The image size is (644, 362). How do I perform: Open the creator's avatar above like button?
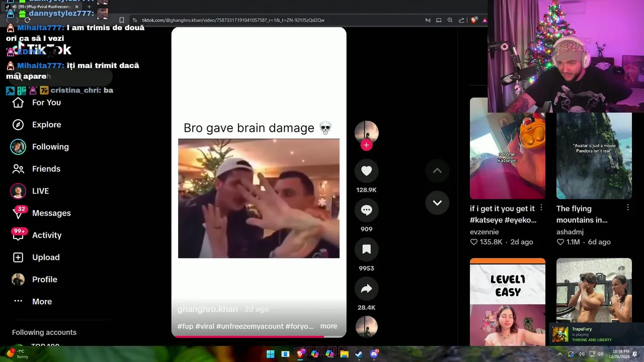[366, 132]
